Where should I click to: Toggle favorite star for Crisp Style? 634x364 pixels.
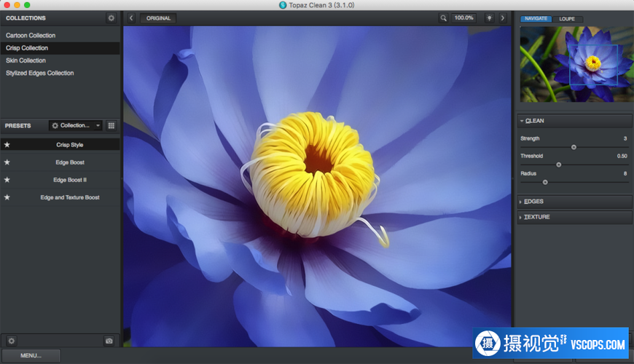[x=7, y=145]
